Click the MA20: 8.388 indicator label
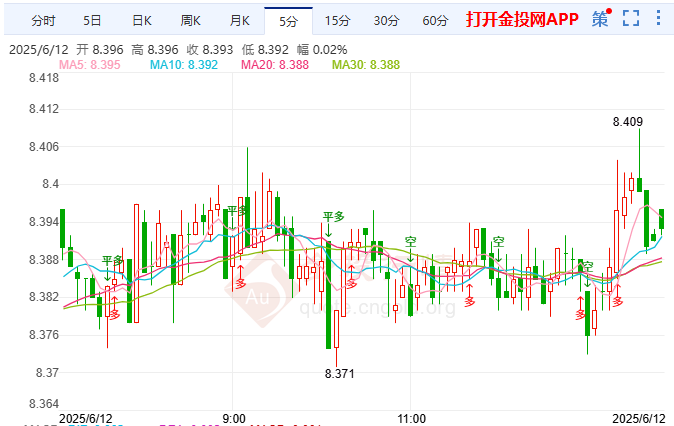This screenshot has width=674, height=426. [275, 65]
